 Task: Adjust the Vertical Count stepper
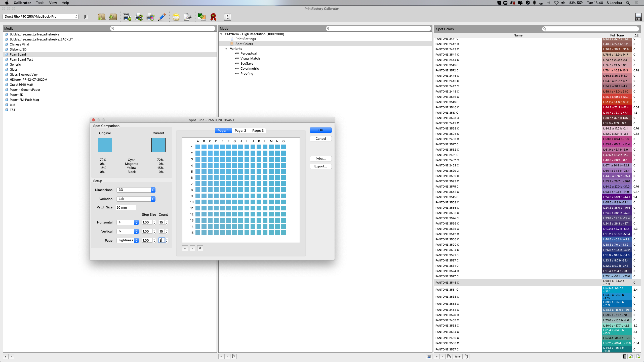167,232
